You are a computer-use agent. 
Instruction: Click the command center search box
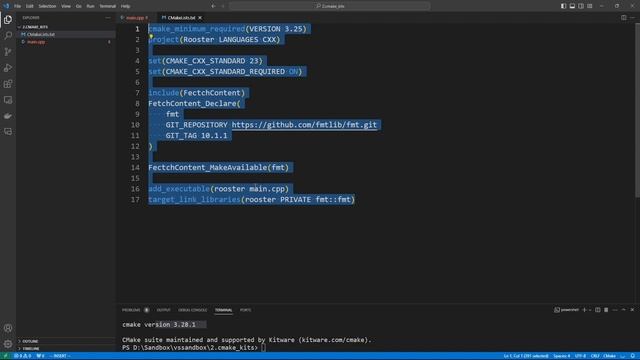click(330, 6)
